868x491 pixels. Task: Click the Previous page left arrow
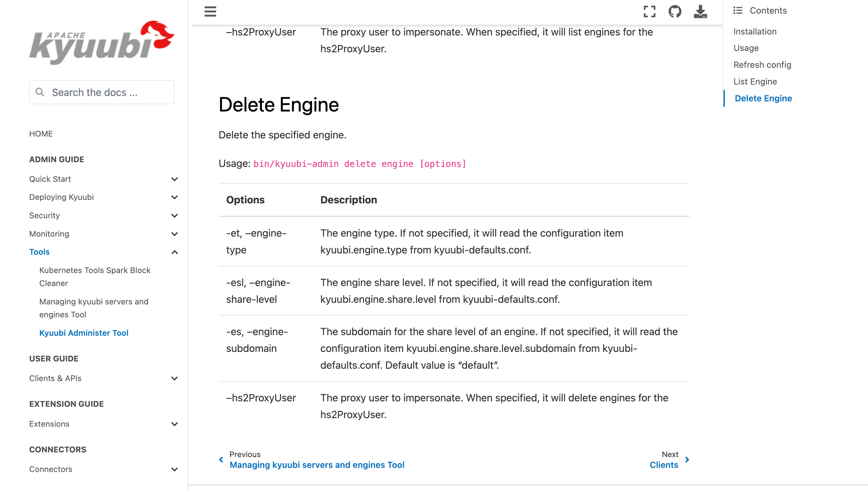pos(221,459)
